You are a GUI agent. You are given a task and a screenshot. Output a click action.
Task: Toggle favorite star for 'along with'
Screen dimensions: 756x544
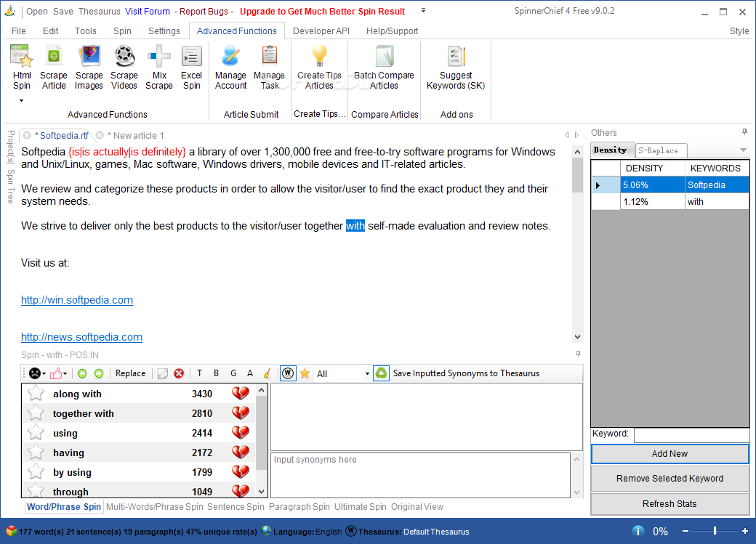click(36, 394)
